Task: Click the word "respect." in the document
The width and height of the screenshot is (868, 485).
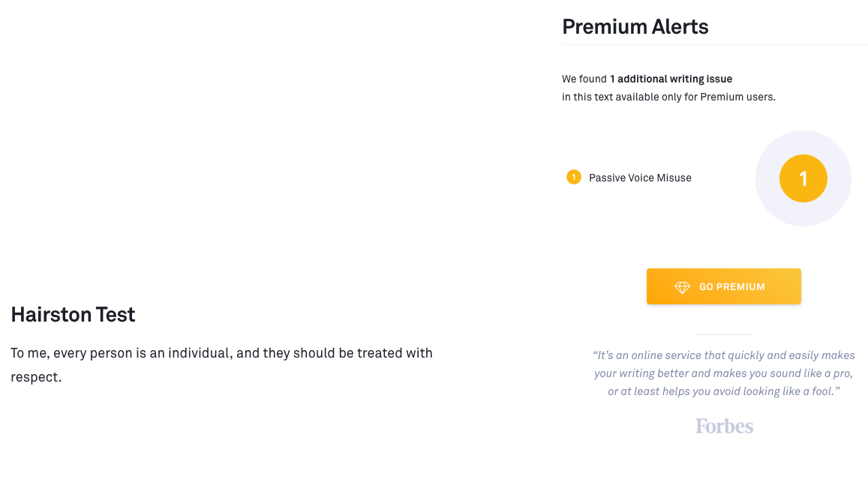Action: (36, 377)
